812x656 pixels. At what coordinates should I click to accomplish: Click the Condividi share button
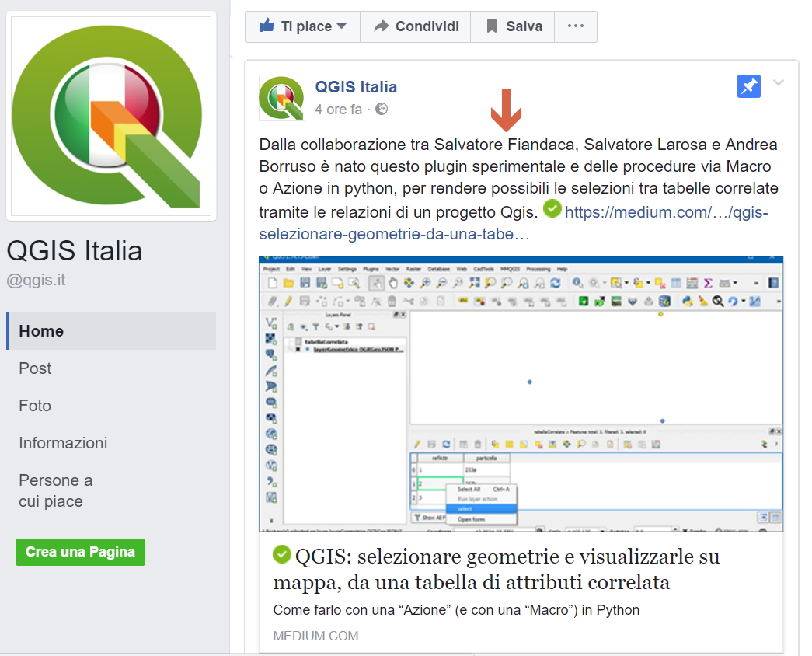tap(416, 26)
